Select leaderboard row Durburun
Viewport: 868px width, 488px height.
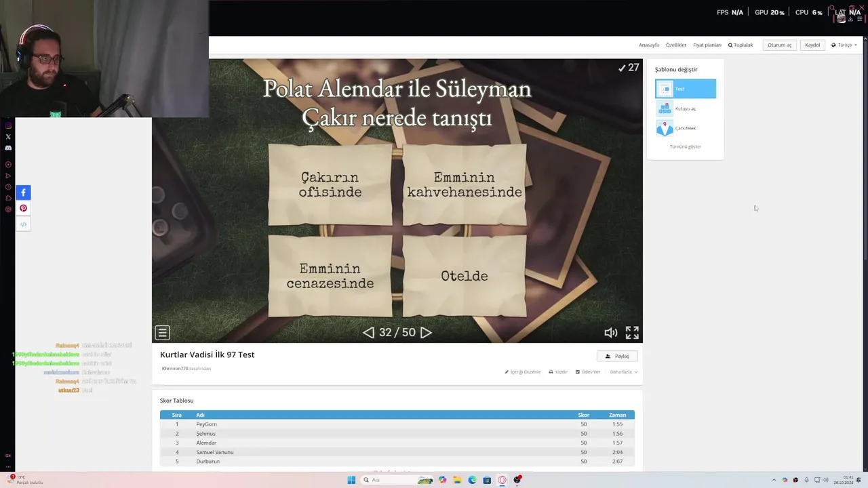397,462
